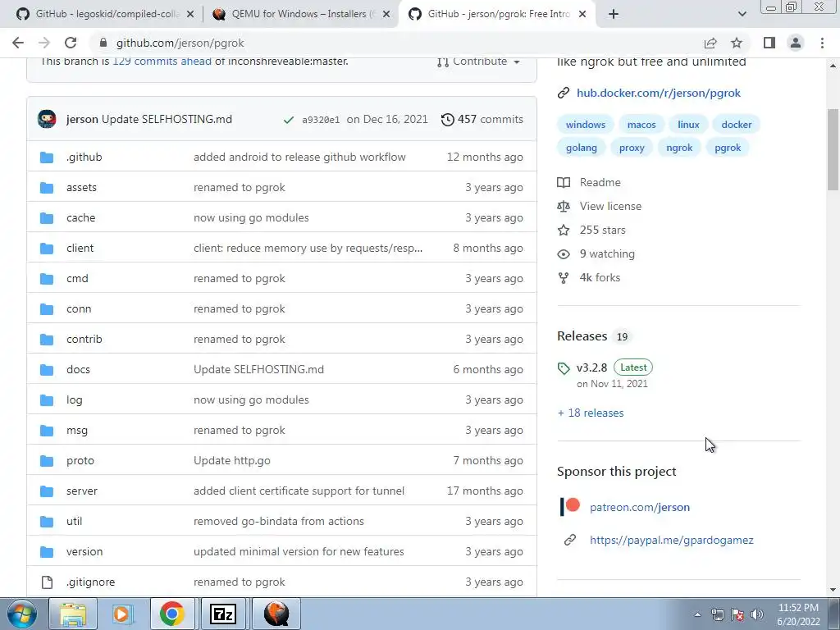This screenshot has width=840, height=630.
Task: View the 255 stars list
Action: [x=602, y=230]
